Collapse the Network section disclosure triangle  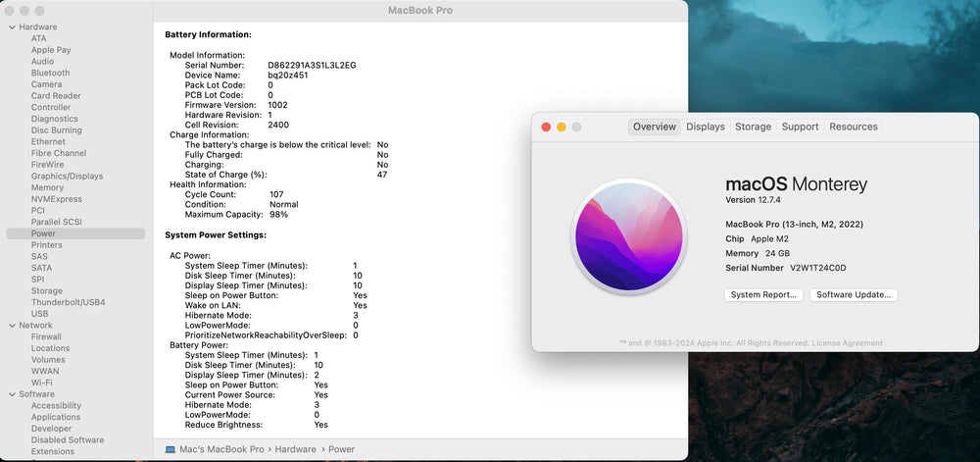coord(11,326)
